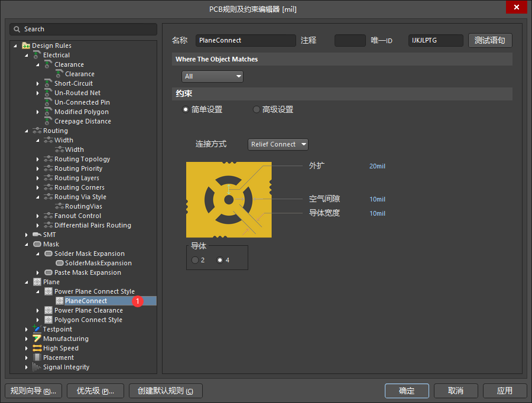Collapse the Routing Via Style node
Viewport: 532px width, 403px height.
38,197
